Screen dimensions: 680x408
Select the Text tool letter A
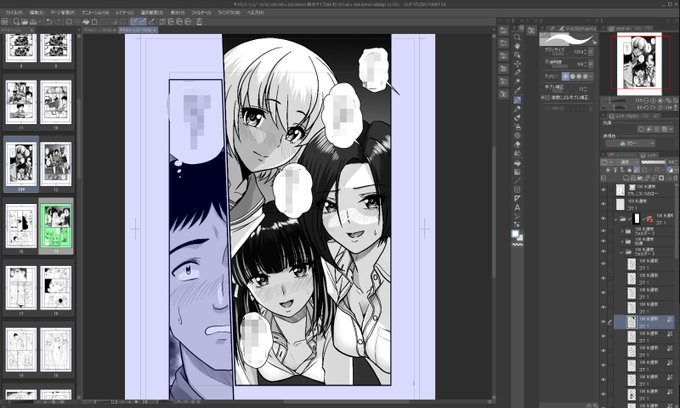[x=517, y=207]
